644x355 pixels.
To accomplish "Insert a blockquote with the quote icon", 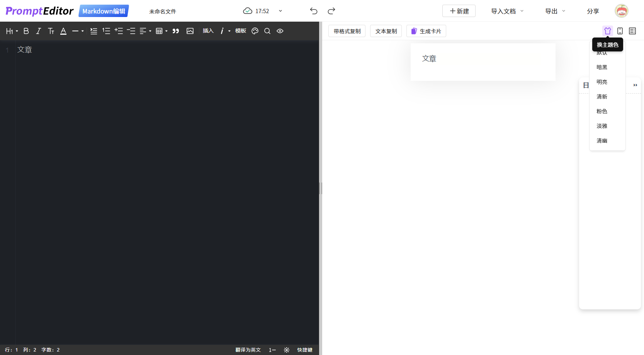I will pos(176,31).
